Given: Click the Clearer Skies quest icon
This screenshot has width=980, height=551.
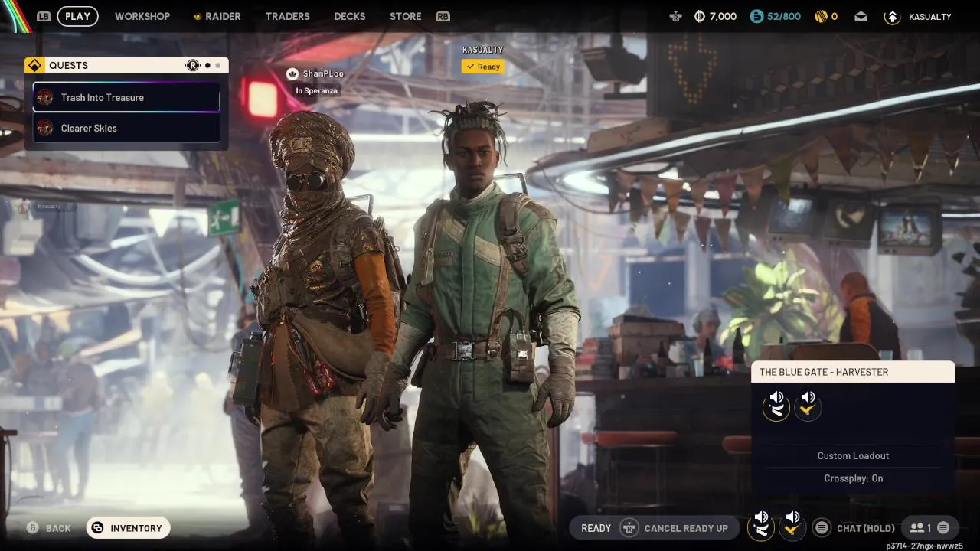Looking at the screenshot, I should [45, 128].
